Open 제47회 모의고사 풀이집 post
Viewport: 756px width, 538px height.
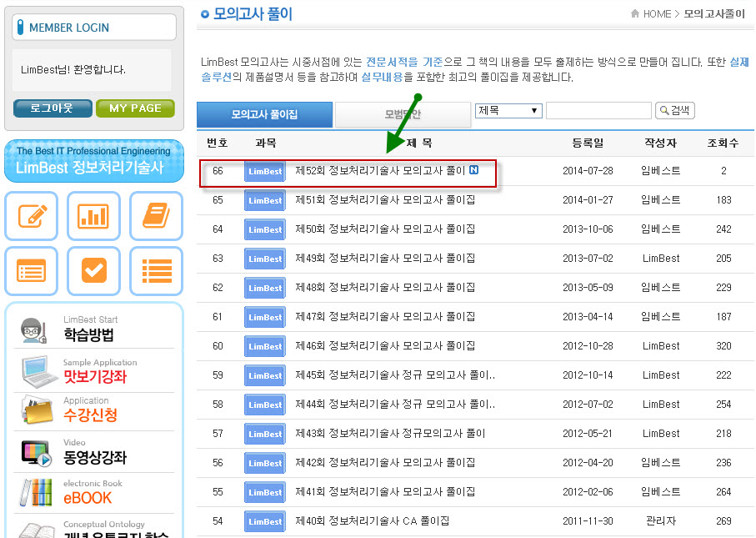point(385,316)
